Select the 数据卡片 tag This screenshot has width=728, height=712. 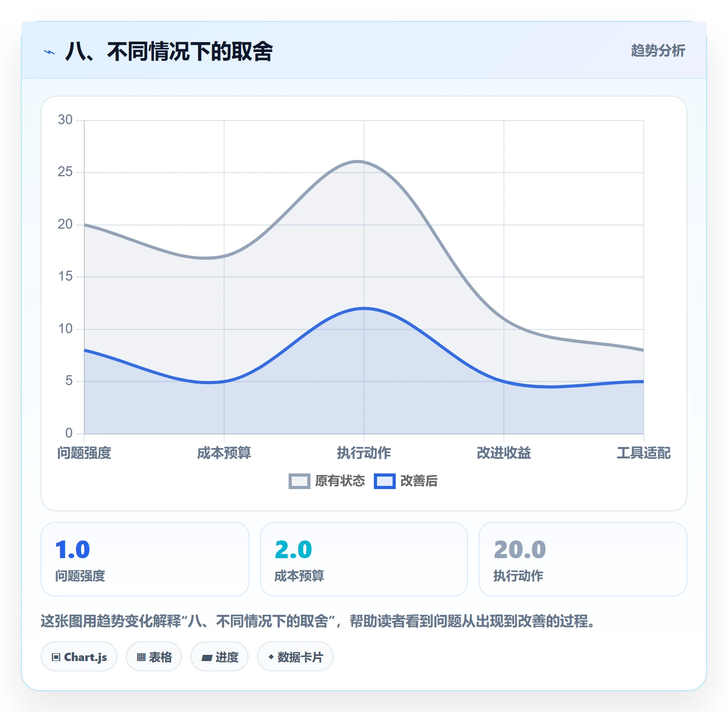pos(295,657)
